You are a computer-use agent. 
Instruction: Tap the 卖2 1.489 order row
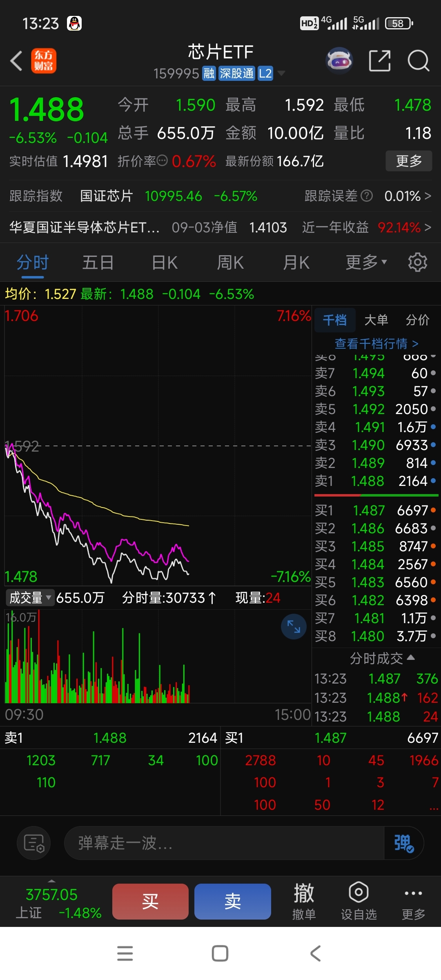[x=376, y=463]
